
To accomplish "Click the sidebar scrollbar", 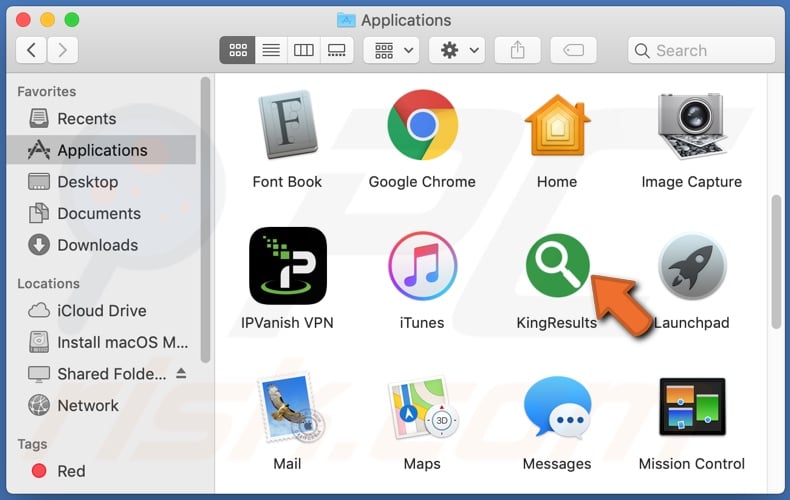I will [205, 220].
